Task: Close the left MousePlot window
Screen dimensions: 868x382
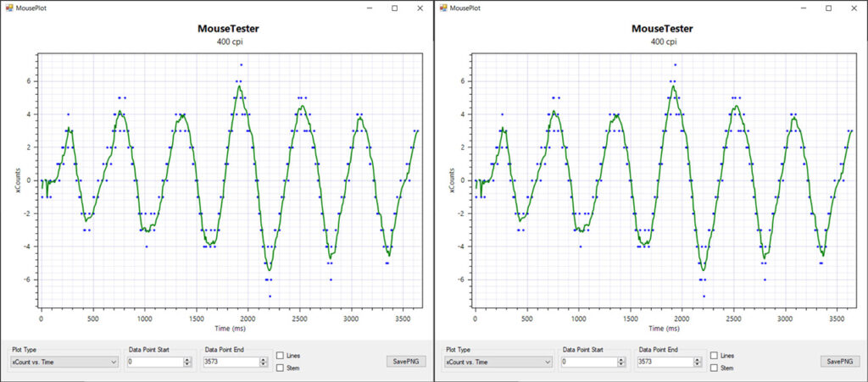Action: tap(420, 8)
